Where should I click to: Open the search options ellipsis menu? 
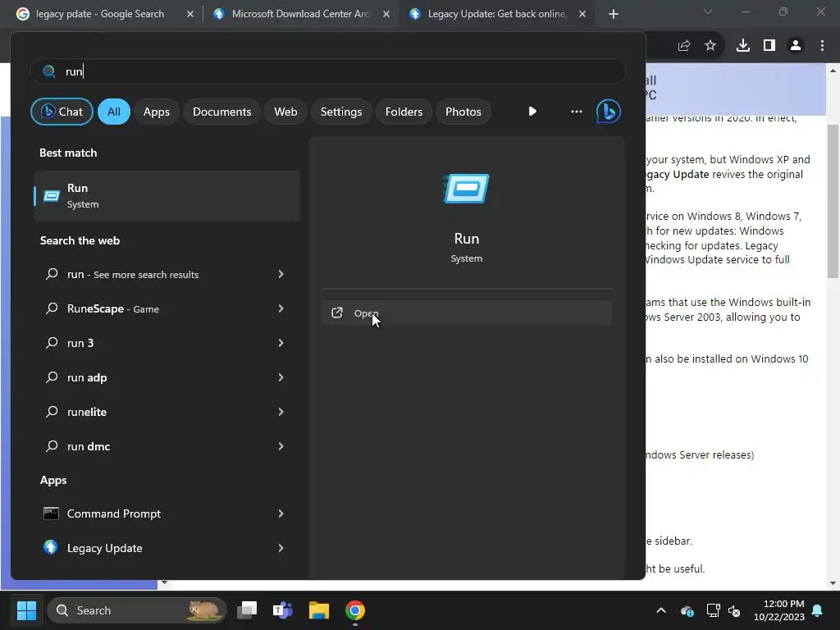pyautogui.click(x=577, y=112)
